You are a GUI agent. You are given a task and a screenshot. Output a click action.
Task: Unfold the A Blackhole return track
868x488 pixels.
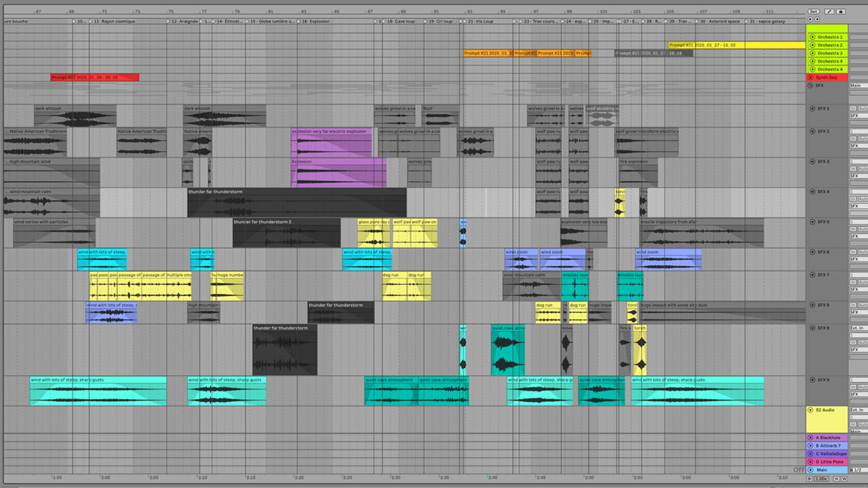pos(810,438)
